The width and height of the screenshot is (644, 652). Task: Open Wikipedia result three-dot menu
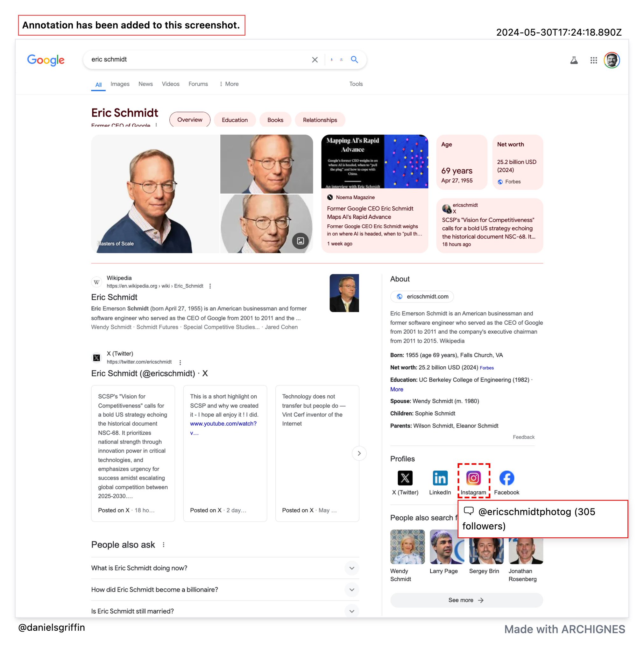point(210,286)
